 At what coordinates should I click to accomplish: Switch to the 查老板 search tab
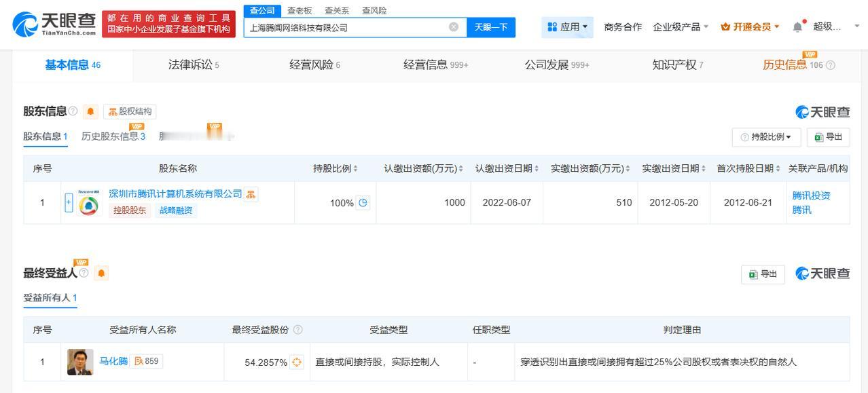click(300, 11)
